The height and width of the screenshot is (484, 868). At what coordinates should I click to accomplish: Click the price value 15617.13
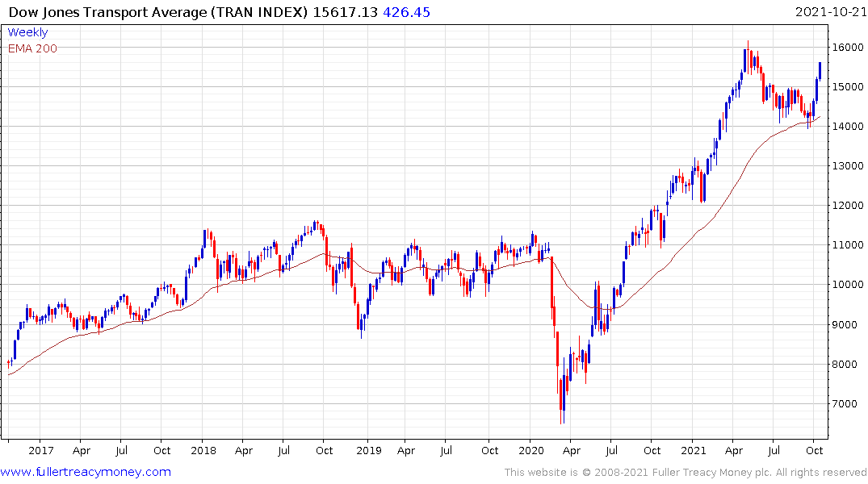(x=345, y=12)
